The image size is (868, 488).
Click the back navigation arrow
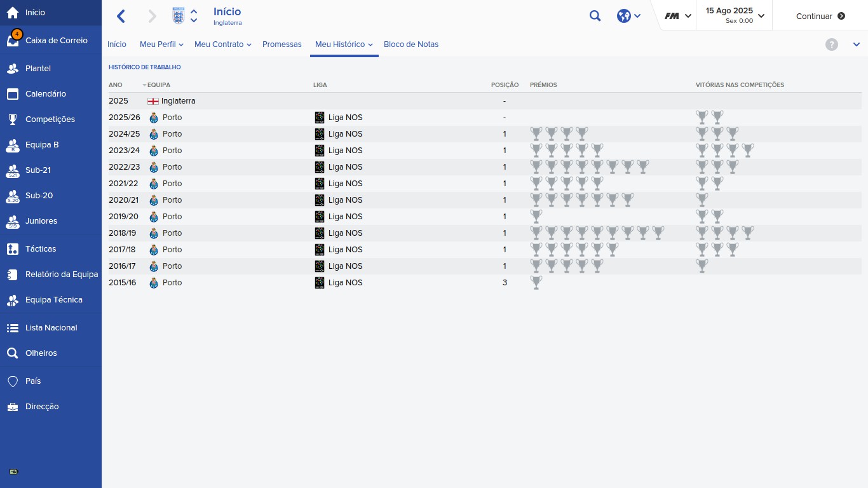[x=121, y=17]
